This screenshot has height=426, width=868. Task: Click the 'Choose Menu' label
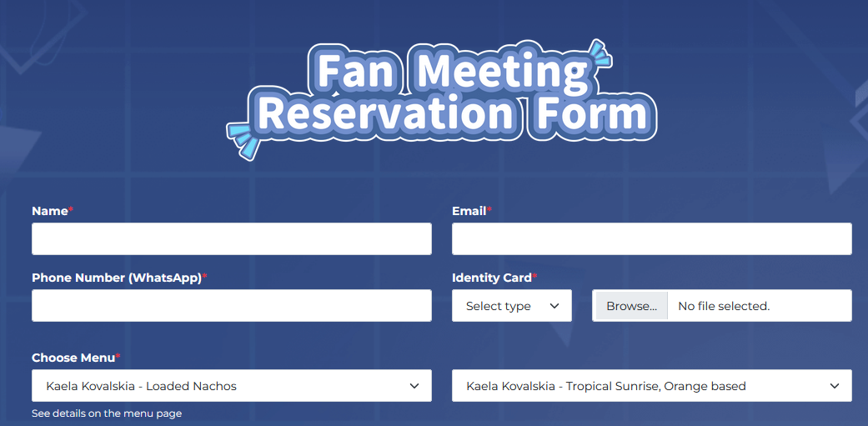[x=73, y=358]
